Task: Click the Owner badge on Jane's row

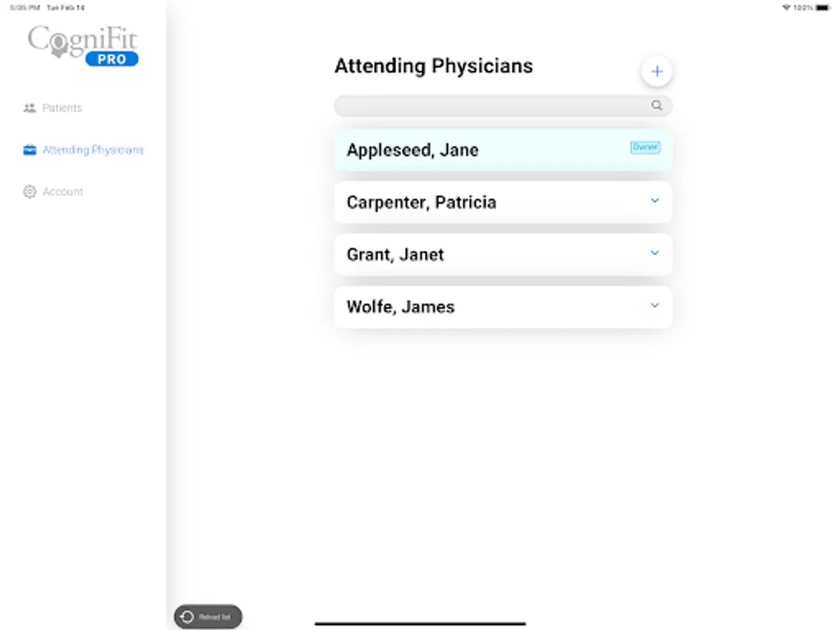Action: click(645, 147)
